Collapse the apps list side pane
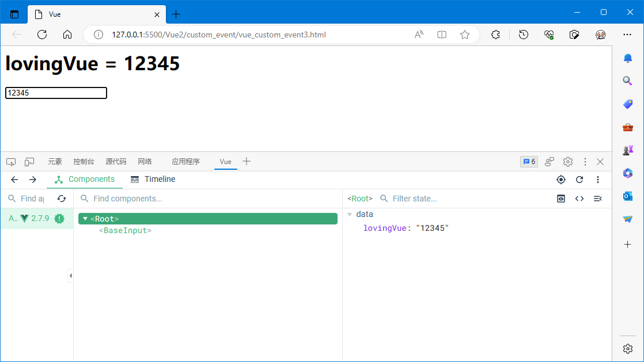The width and height of the screenshot is (644, 362). coord(71,276)
